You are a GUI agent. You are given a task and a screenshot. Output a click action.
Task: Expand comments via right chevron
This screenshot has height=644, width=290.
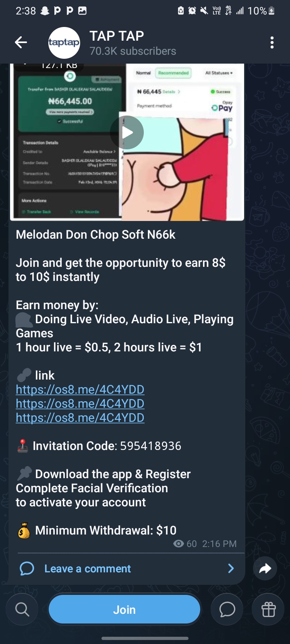(231, 568)
